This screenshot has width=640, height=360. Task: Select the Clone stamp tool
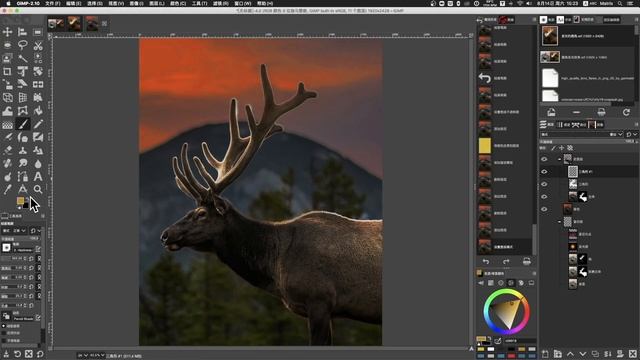click(22, 150)
